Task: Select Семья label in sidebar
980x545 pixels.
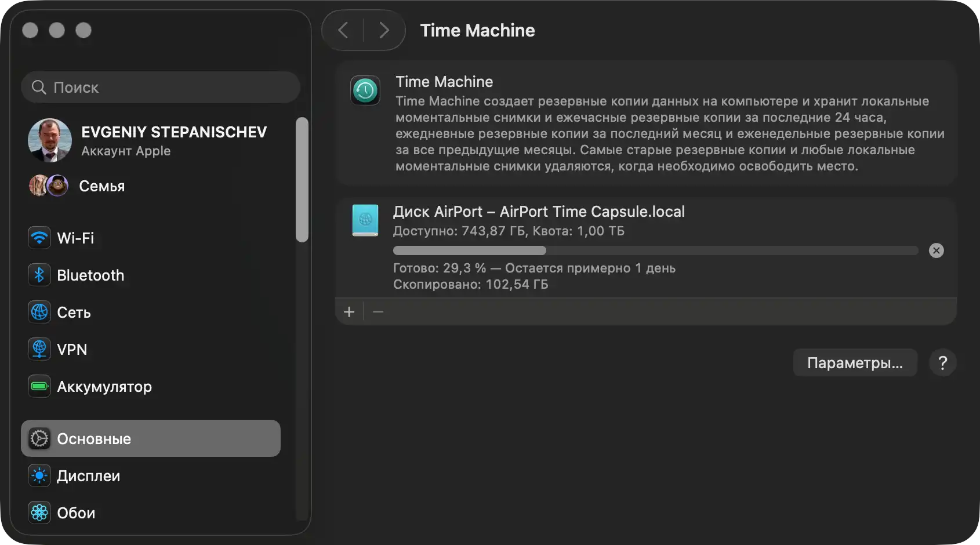Action: 102,186
